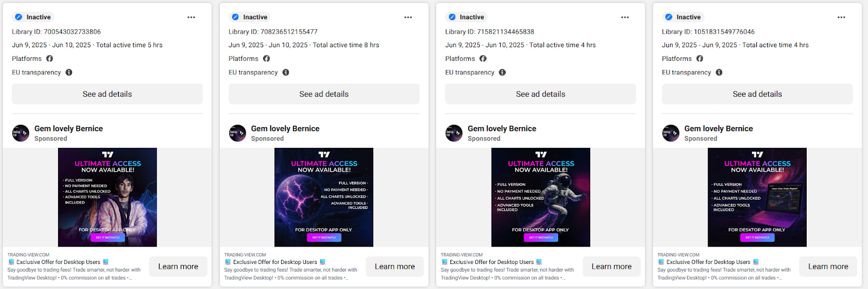Click Learn more on the first ad

point(178,267)
